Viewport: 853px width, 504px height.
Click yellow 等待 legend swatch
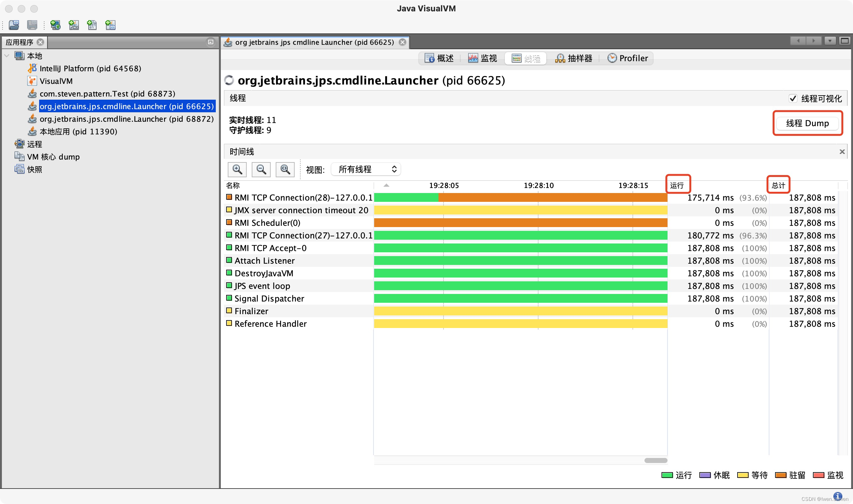(x=743, y=475)
